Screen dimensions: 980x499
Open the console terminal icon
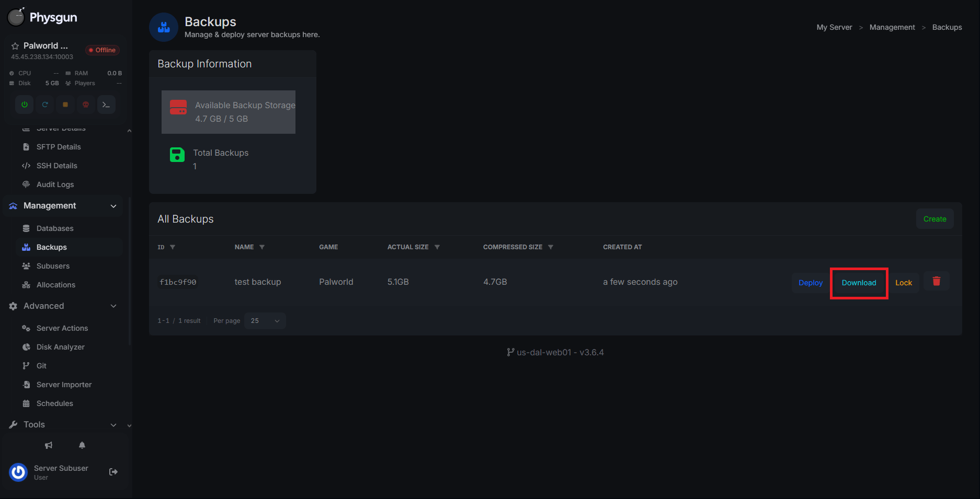(x=106, y=105)
